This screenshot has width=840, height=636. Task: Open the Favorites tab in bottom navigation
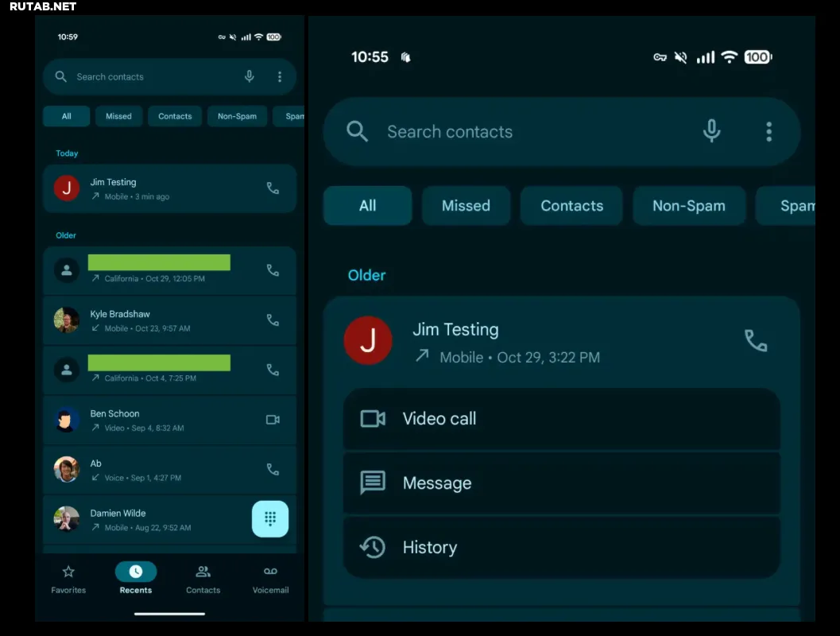[68, 580]
